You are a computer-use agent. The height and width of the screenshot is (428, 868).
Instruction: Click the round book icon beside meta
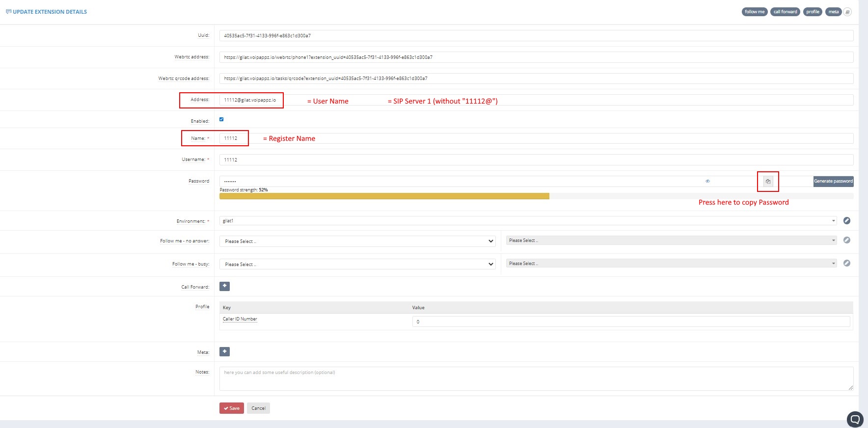pos(847,12)
